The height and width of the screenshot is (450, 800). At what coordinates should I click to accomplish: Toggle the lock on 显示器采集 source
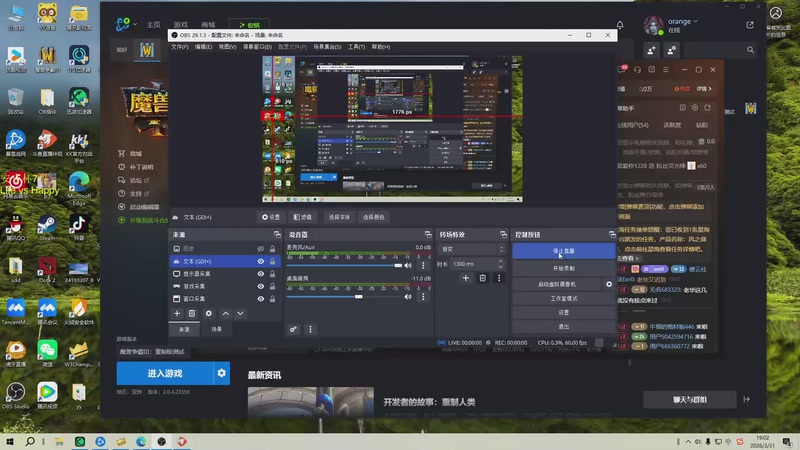(272, 273)
